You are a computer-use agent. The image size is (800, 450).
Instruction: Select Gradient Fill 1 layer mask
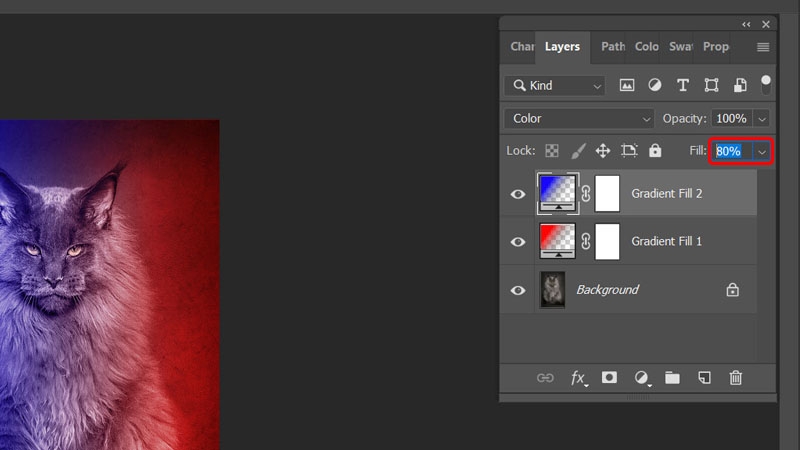[x=607, y=241]
